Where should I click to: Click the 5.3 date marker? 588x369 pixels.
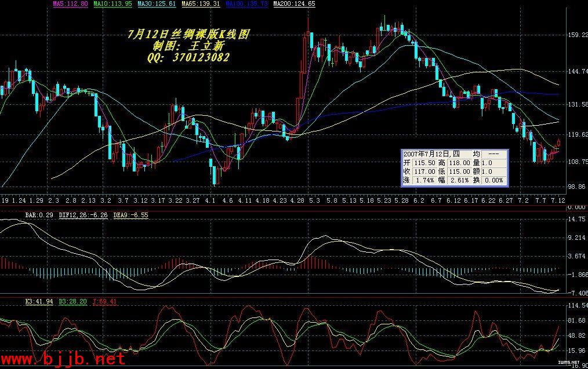click(x=315, y=200)
